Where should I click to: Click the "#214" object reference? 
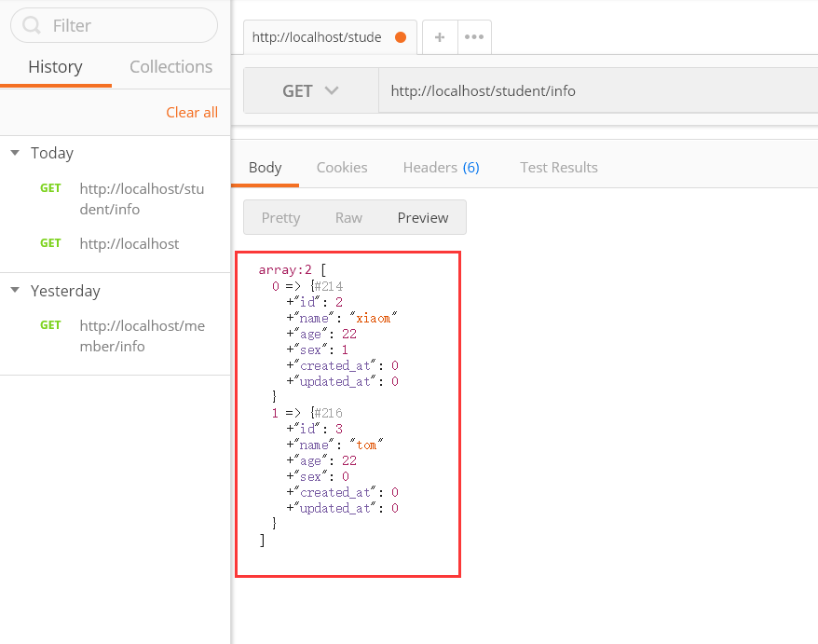[328, 286]
